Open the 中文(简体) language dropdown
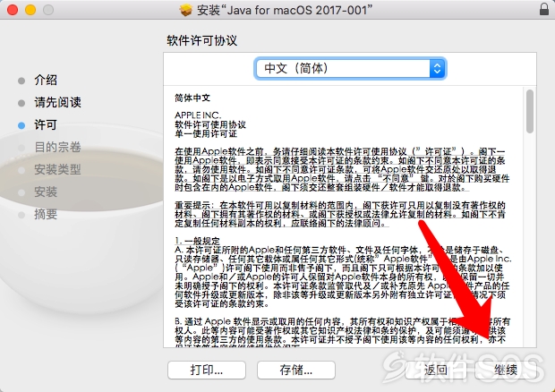 click(350, 68)
